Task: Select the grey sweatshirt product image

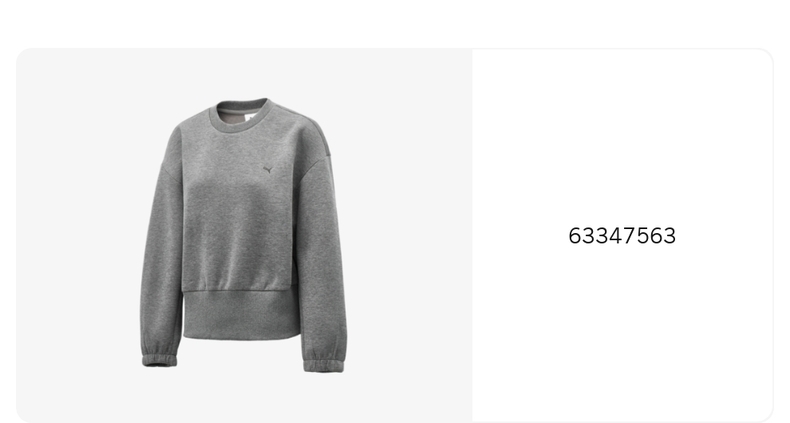Action: (x=244, y=235)
